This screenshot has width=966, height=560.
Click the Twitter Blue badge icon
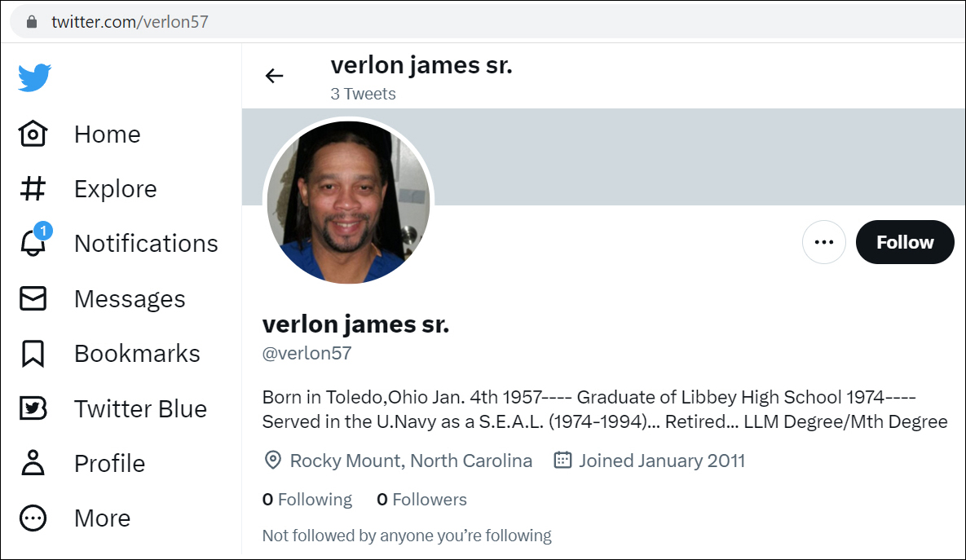[33, 408]
